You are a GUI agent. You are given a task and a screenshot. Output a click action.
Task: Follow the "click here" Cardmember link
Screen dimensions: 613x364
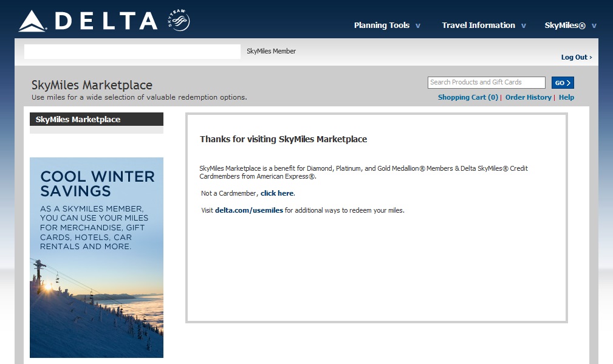click(277, 193)
